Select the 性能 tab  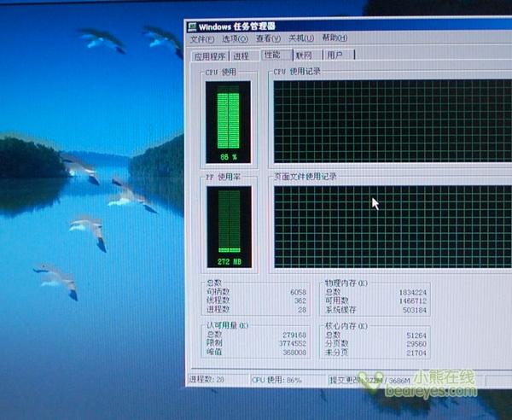click(276, 55)
